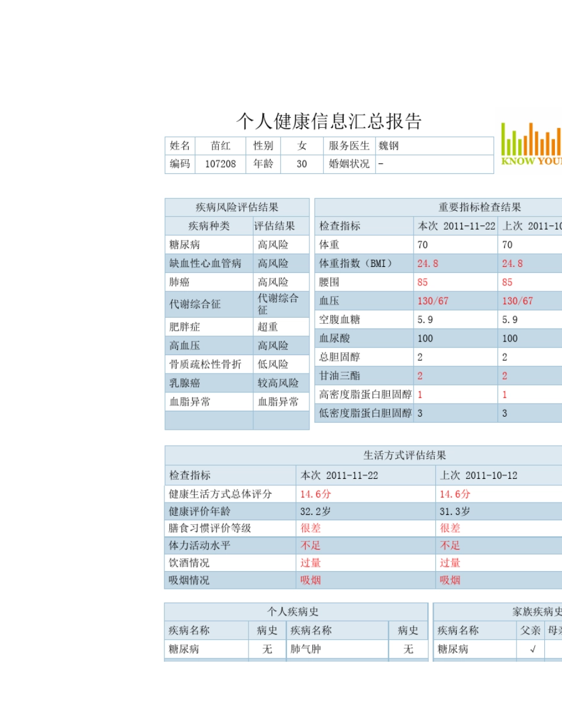Select the 高密度脂蛋白胆固醇 row label
562x728 pixels.
click(365, 395)
